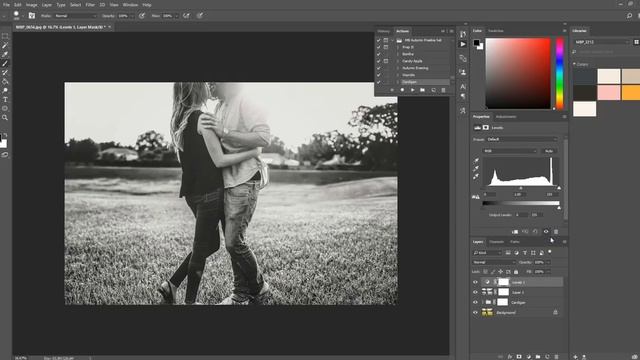Click the Auto button in Levels
This screenshot has height=360, width=640.
(549, 151)
